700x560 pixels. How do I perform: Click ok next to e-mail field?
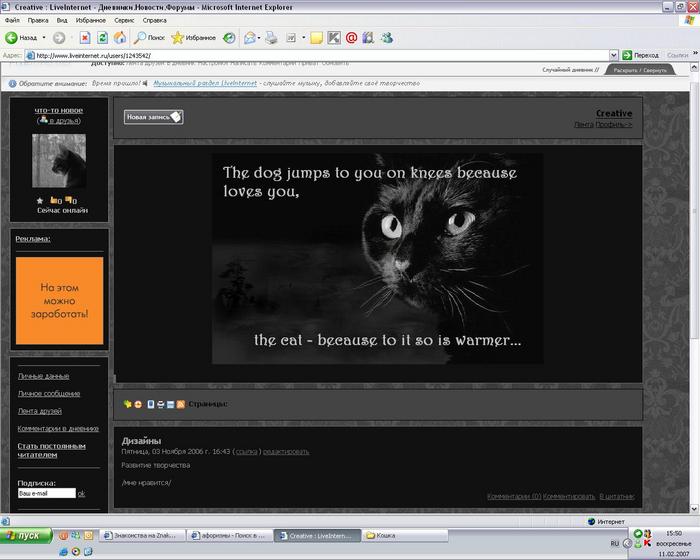click(81, 493)
